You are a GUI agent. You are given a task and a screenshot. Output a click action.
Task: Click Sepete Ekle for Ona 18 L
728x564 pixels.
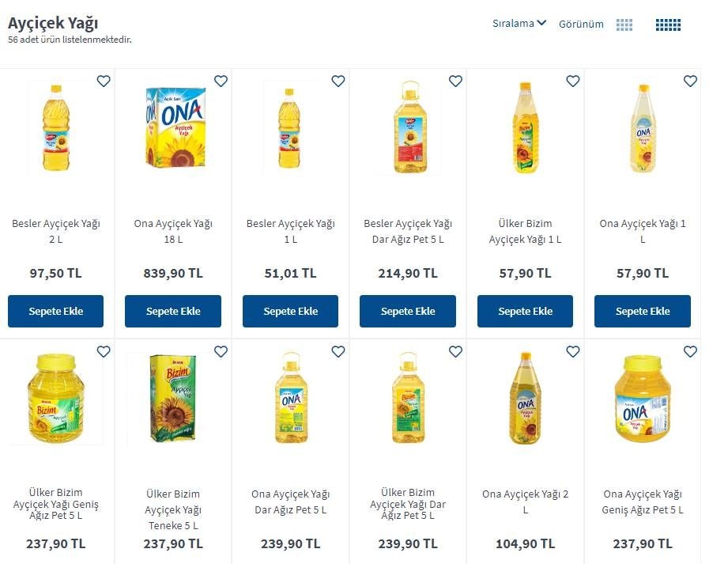click(173, 312)
